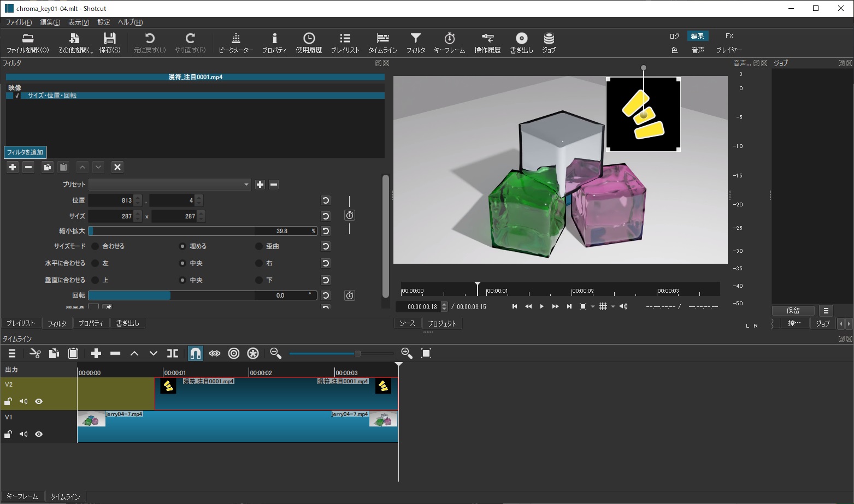Mute track V1 speaker icon
The width and height of the screenshot is (854, 504).
click(23, 434)
